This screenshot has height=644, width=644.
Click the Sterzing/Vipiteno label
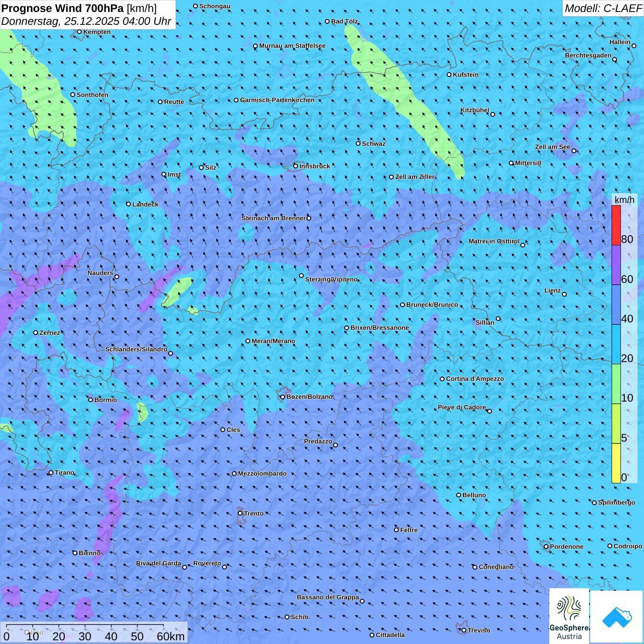[x=331, y=279]
